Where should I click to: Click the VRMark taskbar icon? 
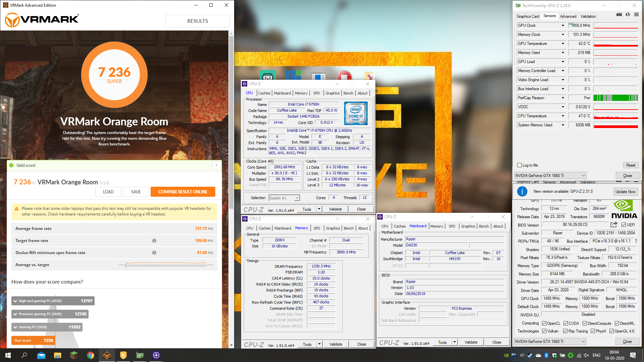(x=107, y=355)
